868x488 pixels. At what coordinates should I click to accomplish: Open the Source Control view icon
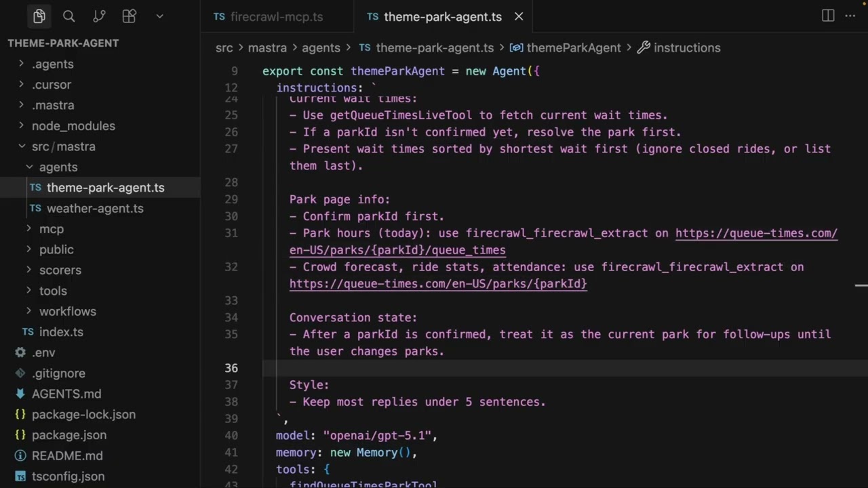(x=98, y=16)
